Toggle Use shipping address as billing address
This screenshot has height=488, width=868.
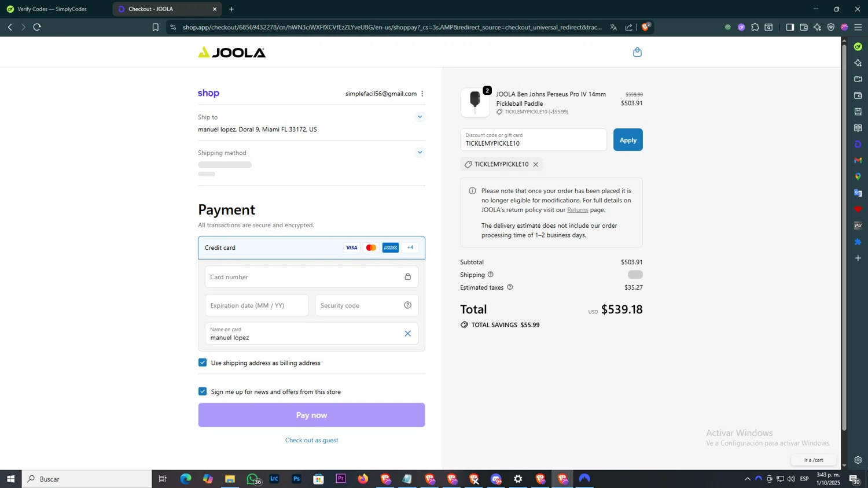[203, 363]
